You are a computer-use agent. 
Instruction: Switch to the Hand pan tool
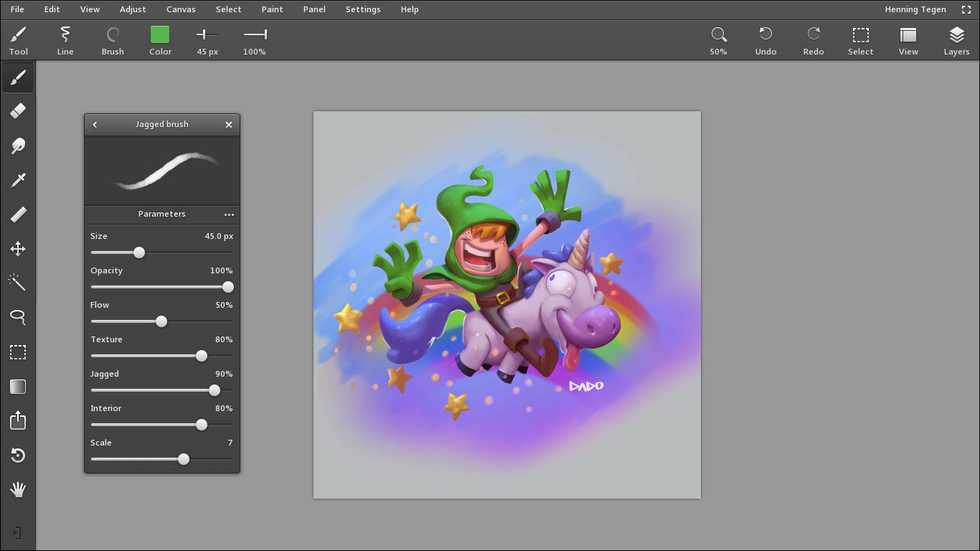(x=18, y=490)
